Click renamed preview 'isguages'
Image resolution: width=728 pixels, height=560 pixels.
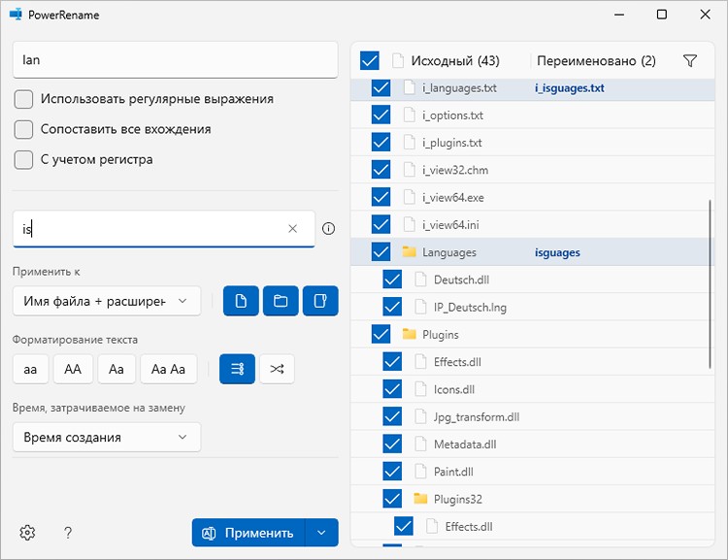pos(557,252)
